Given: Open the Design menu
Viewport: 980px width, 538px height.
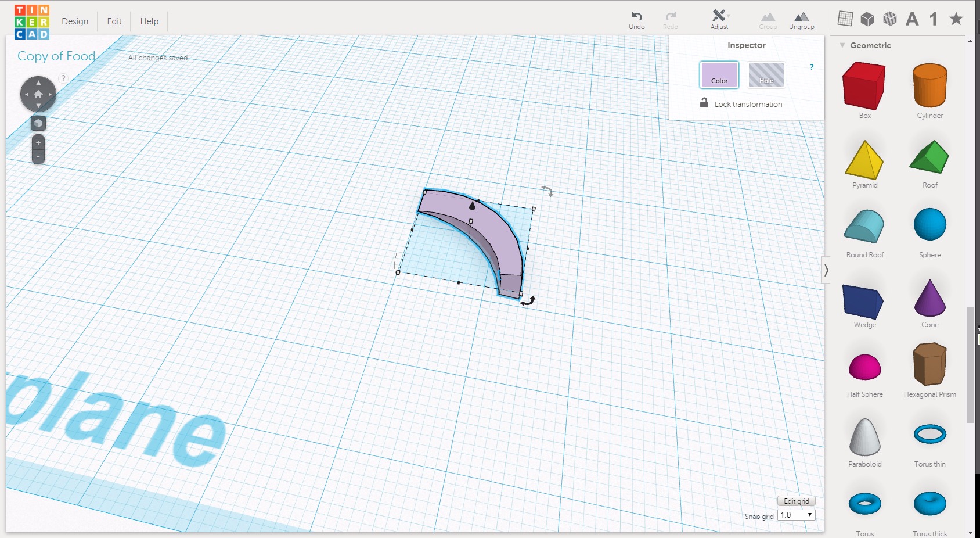Looking at the screenshot, I should 75,21.
